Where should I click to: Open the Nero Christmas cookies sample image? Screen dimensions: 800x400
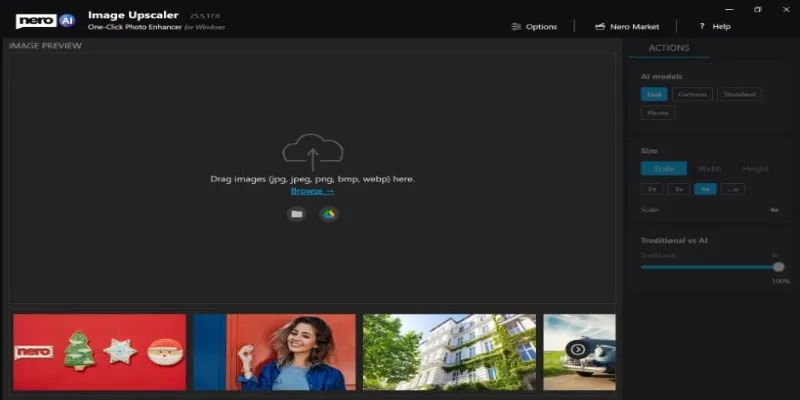click(99, 352)
